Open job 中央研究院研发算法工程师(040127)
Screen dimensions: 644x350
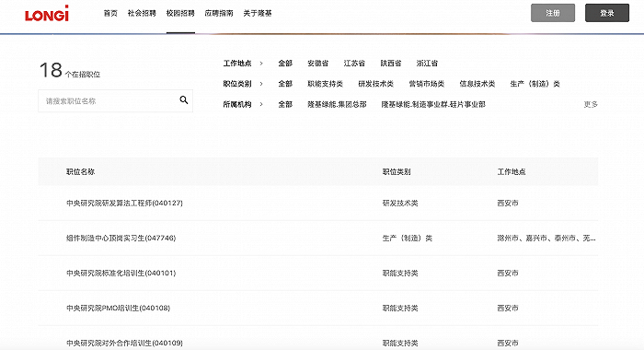pyautogui.click(x=124, y=204)
